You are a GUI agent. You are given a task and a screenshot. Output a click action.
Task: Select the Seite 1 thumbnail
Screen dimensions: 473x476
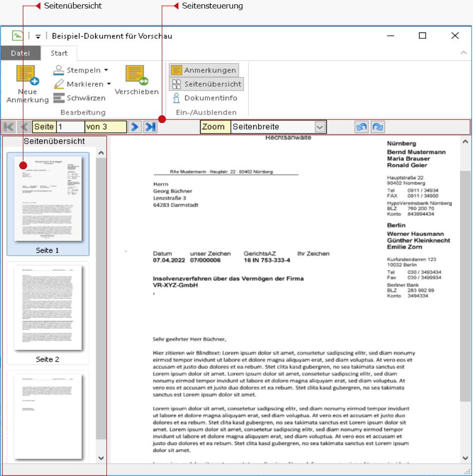pyautogui.click(x=48, y=204)
